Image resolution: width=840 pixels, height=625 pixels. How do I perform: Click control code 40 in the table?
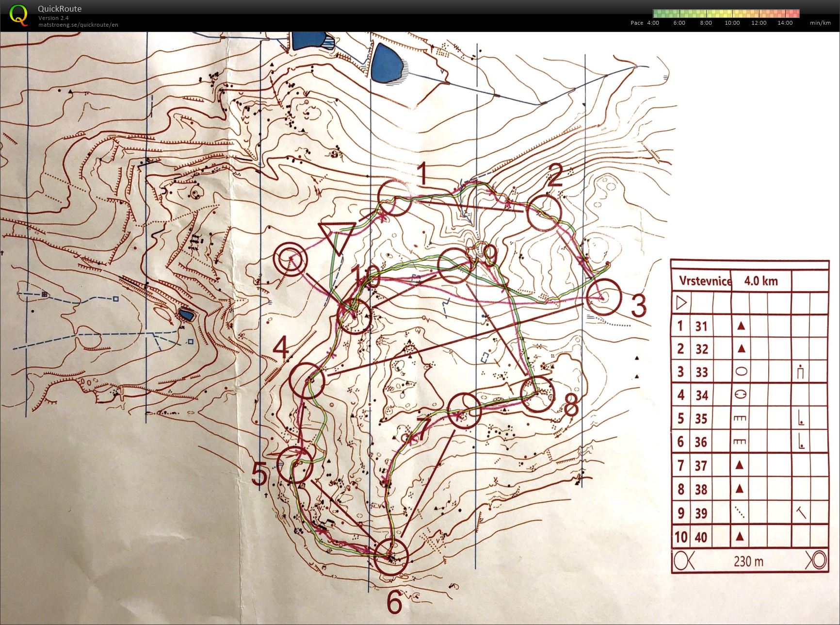[701, 538]
